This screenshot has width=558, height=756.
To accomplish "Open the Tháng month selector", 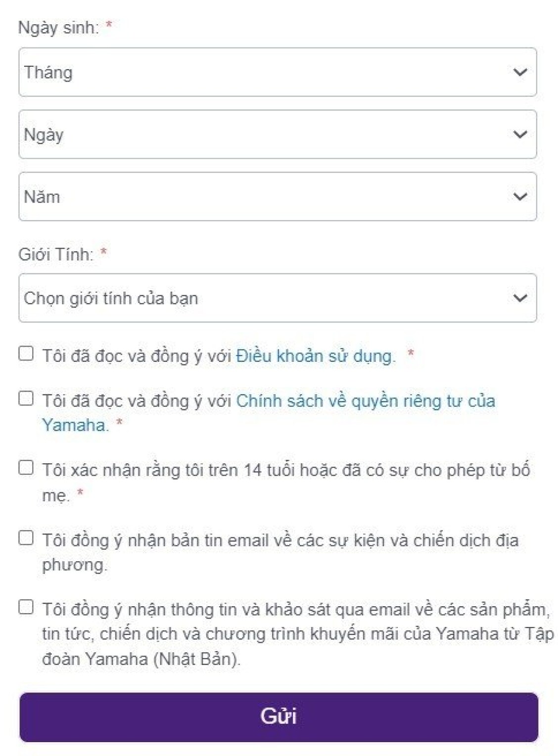I will tap(267, 72).
